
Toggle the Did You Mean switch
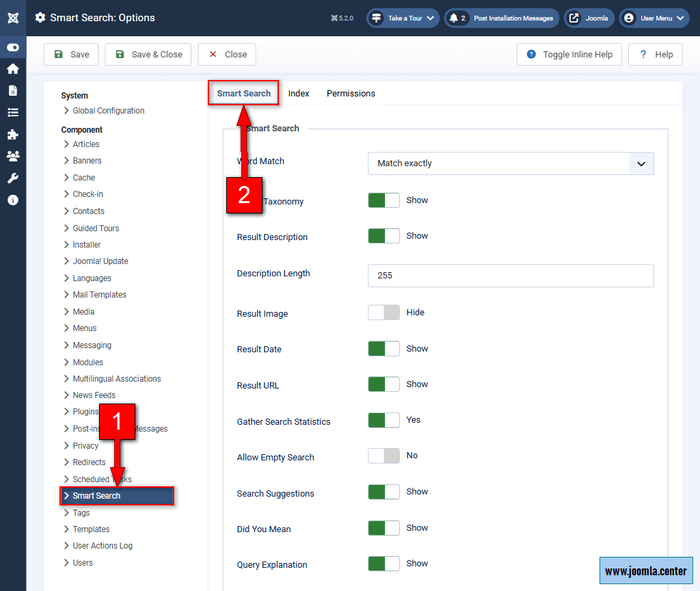pos(383,528)
